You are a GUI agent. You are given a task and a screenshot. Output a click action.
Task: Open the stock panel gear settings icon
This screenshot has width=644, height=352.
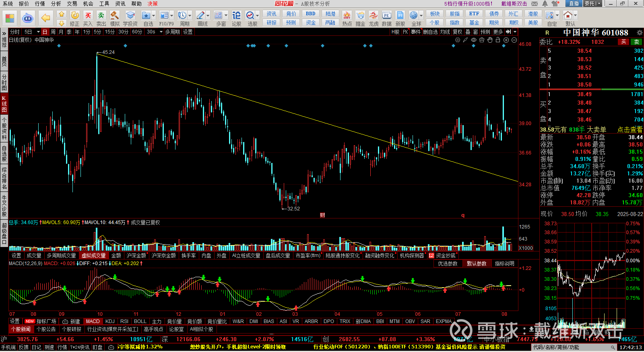[x=640, y=33]
